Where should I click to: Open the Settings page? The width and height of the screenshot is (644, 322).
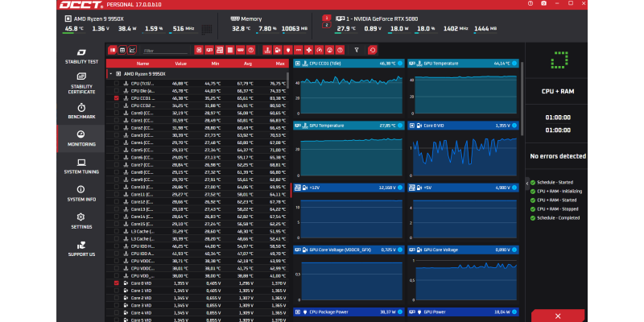[81, 221]
